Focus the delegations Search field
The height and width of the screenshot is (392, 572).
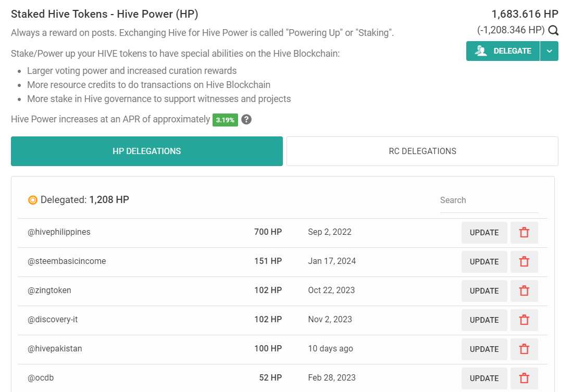click(x=489, y=200)
